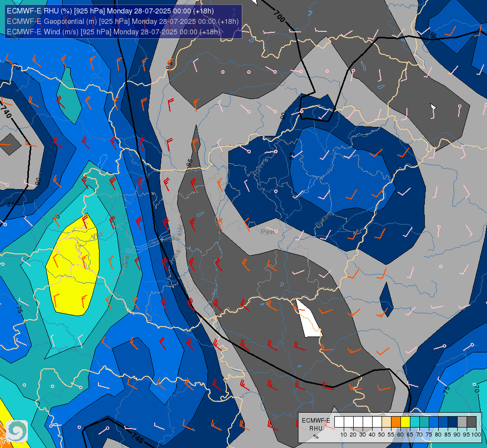Click the 'Békés' county label on the map
The image size is (487, 448).
(x=324, y=220)
